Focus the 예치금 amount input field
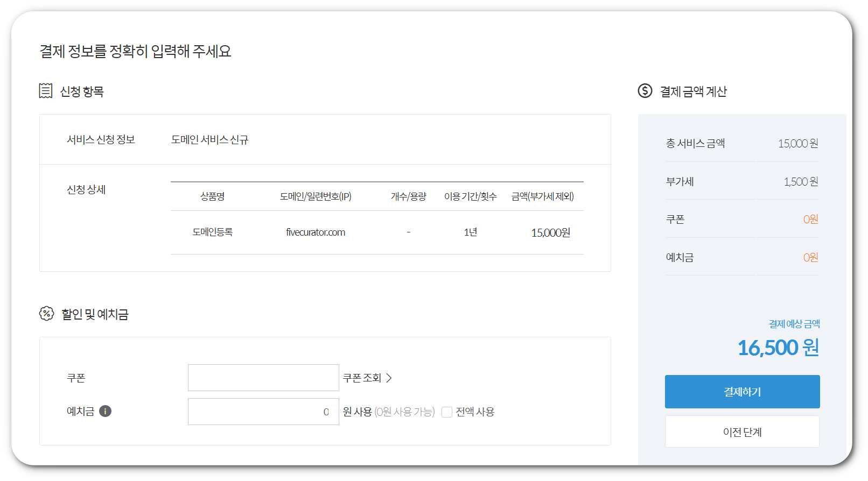Screen dimensions: 868x481 (x=263, y=412)
